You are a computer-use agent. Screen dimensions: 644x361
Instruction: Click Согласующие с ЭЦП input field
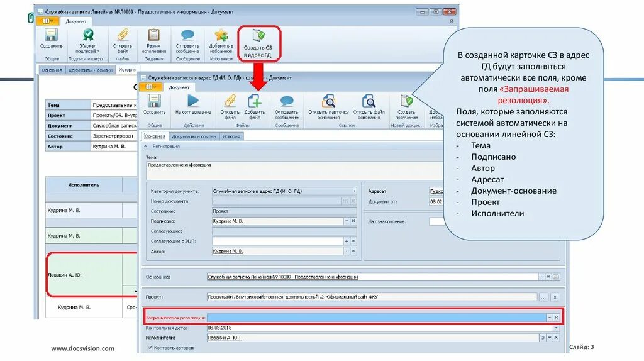pyautogui.click(x=277, y=241)
